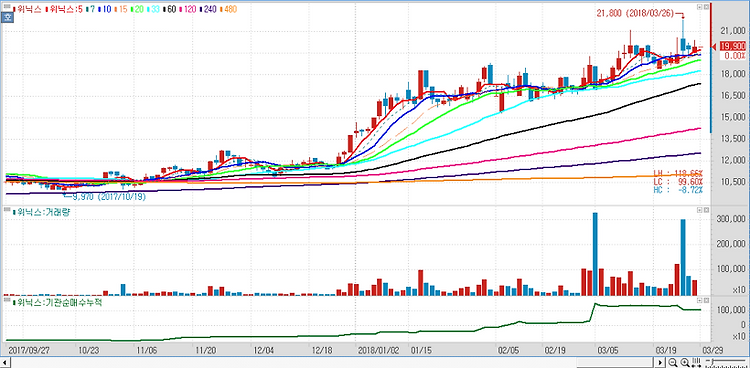Close the price chart panel
Screen dimensions: 750x368
[x=705, y=7]
